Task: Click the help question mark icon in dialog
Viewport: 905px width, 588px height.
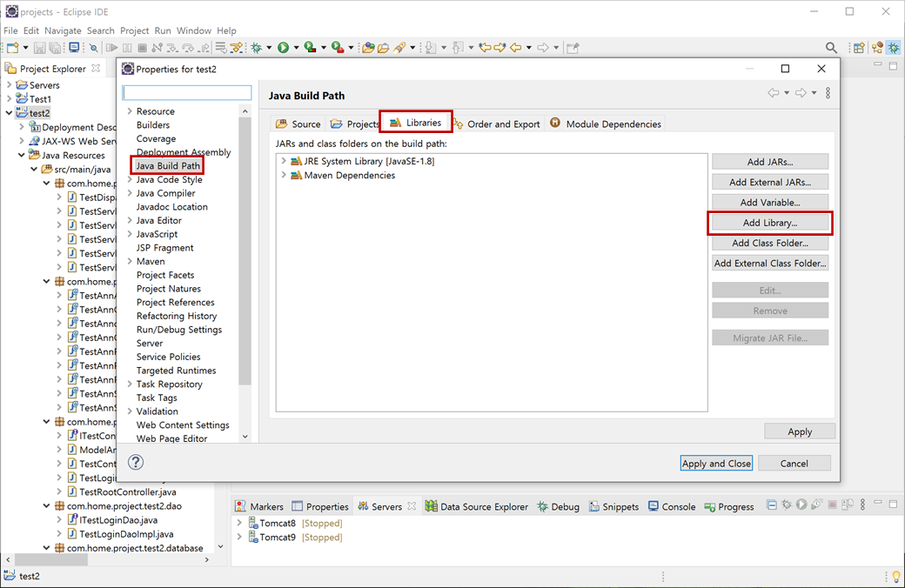Action: point(136,462)
